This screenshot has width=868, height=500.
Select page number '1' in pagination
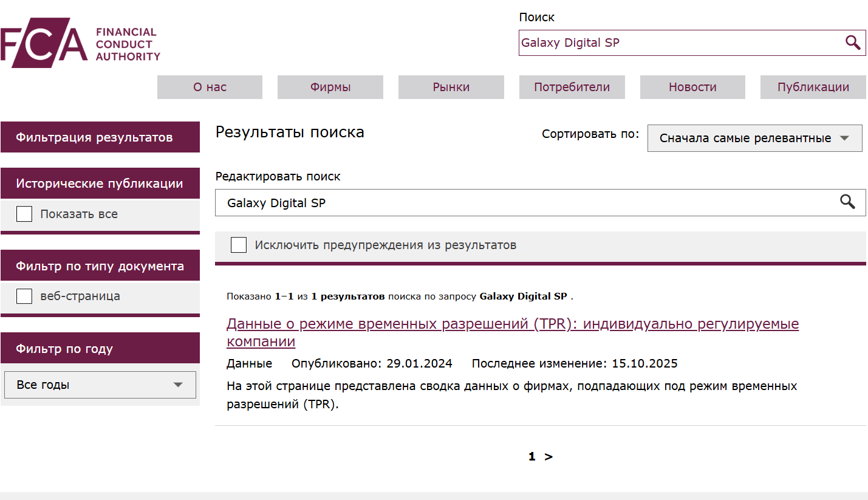click(532, 456)
